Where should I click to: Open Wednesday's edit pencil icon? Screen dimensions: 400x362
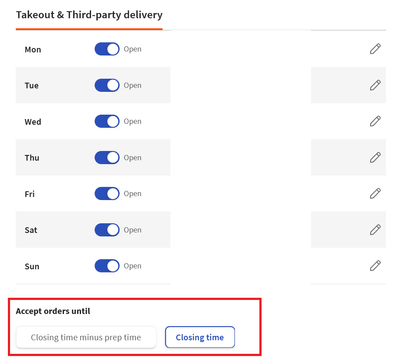tap(375, 121)
